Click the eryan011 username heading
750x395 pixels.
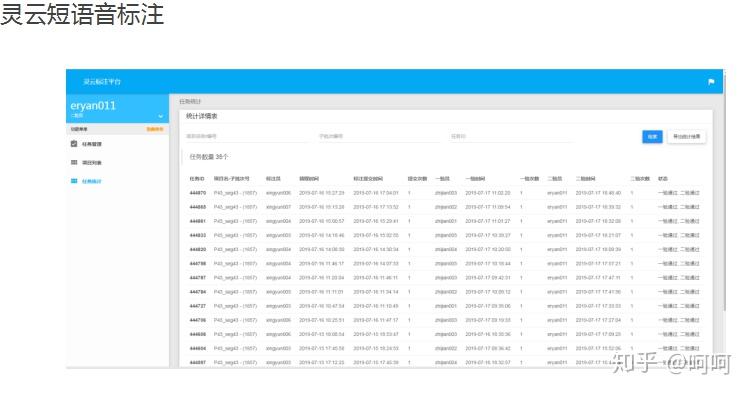(x=93, y=106)
